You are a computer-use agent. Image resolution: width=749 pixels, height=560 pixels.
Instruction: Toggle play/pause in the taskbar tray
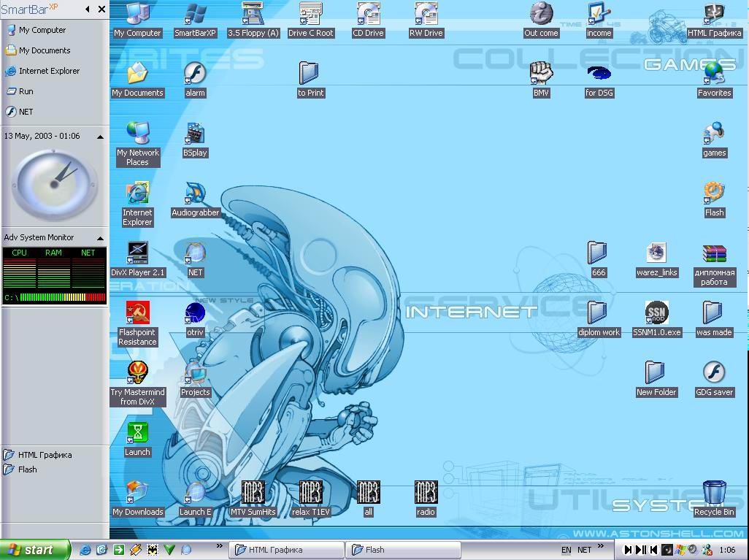click(x=640, y=550)
